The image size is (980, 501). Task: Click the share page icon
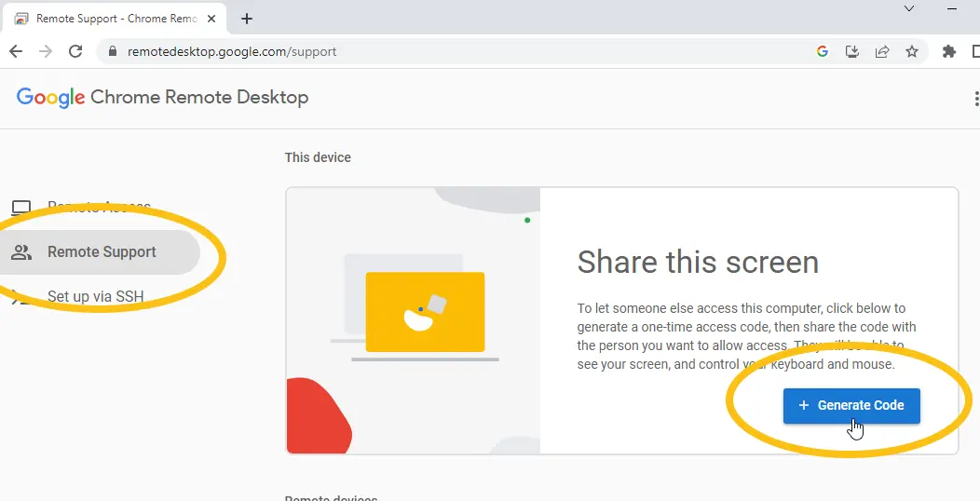point(882,52)
